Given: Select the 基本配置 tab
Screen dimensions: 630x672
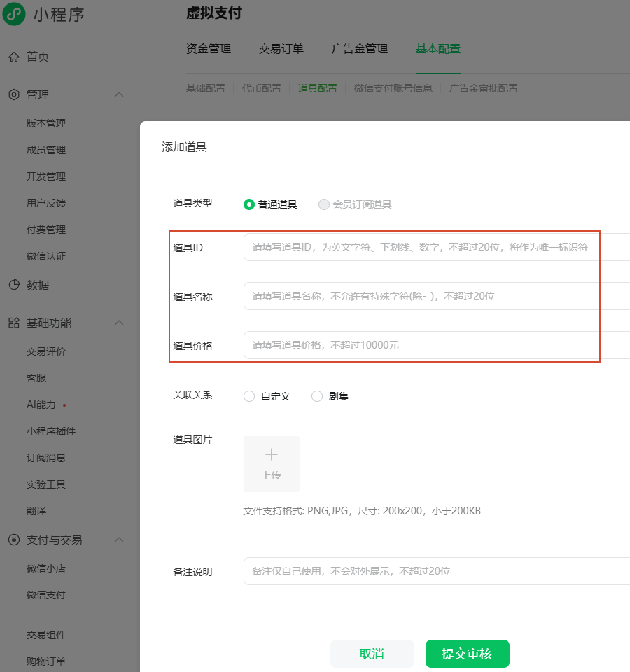Looking at the screenshot, I should pos(438,49).
